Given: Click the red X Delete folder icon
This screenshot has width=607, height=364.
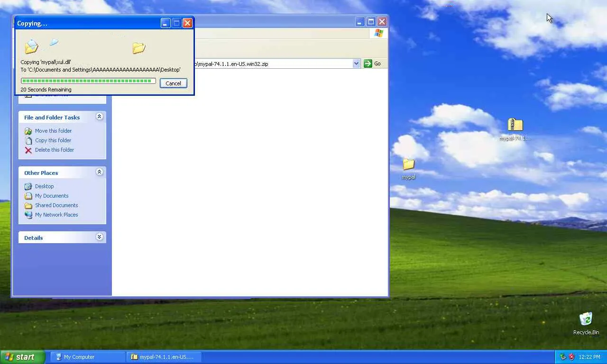Looking at the screenshot, I should click(x=28, y=150).
